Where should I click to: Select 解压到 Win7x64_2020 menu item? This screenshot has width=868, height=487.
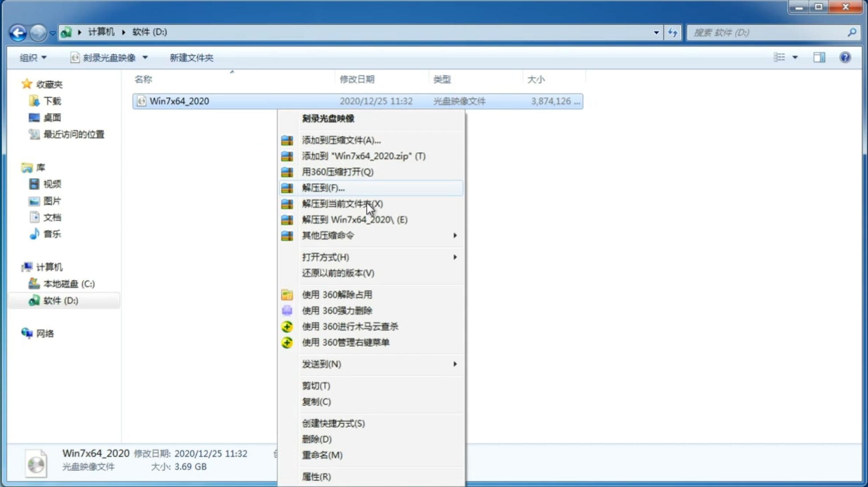pos(355,219)
